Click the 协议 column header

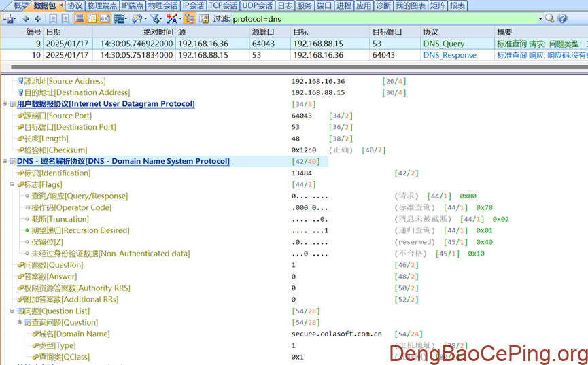(430, 32)
